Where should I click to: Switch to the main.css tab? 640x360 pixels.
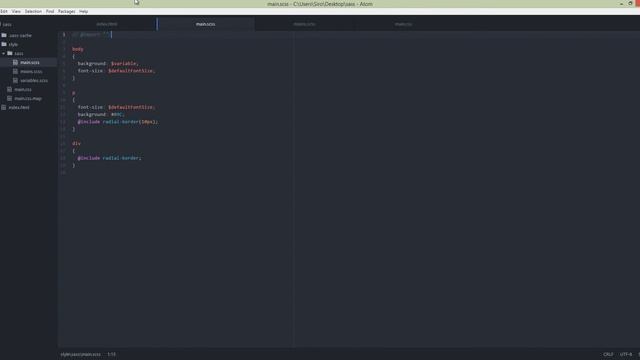(403, 24)
